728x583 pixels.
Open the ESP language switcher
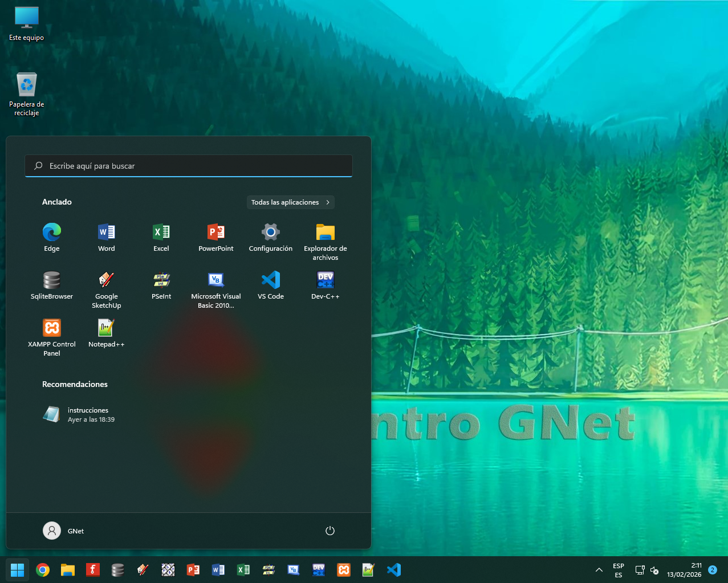(x=619, y=570)
